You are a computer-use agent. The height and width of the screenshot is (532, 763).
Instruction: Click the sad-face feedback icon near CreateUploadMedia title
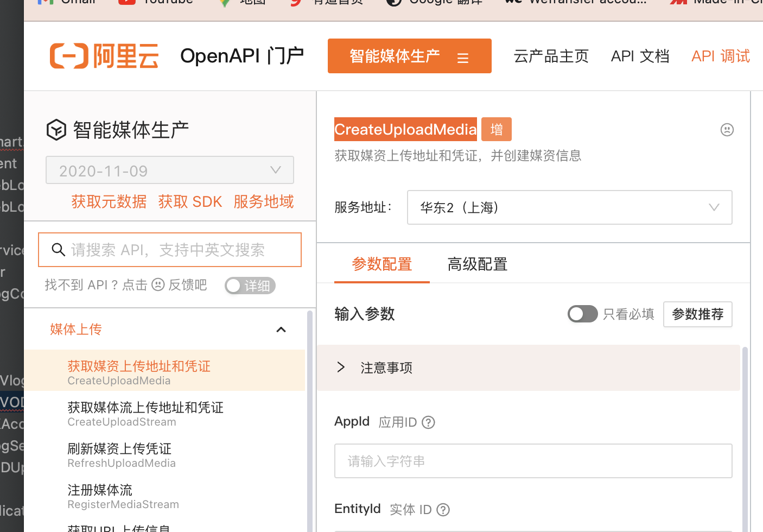727,130
